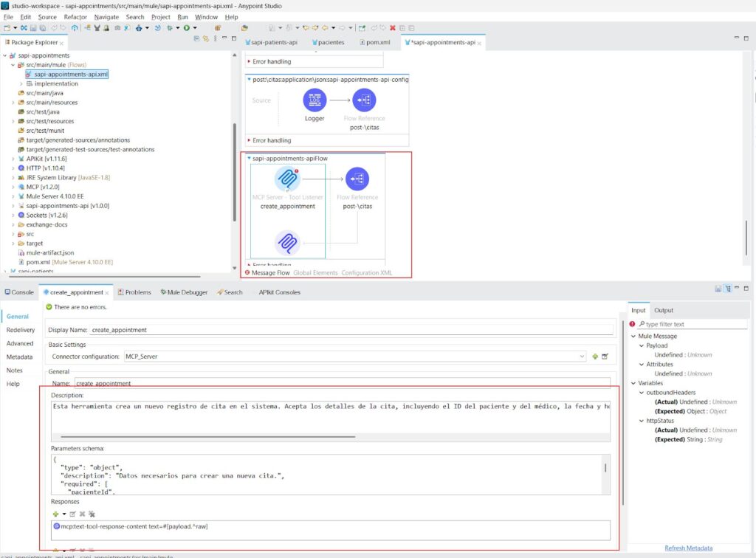Switch to the Global Elements tab

tap(315, 273)
